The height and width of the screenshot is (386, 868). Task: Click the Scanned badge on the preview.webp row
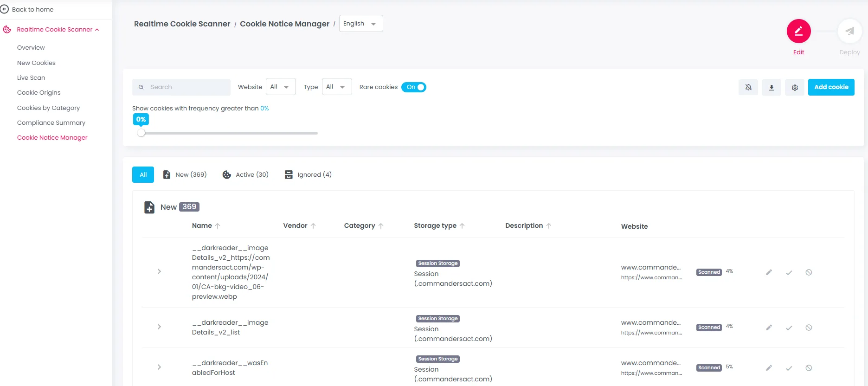[709, 272]
